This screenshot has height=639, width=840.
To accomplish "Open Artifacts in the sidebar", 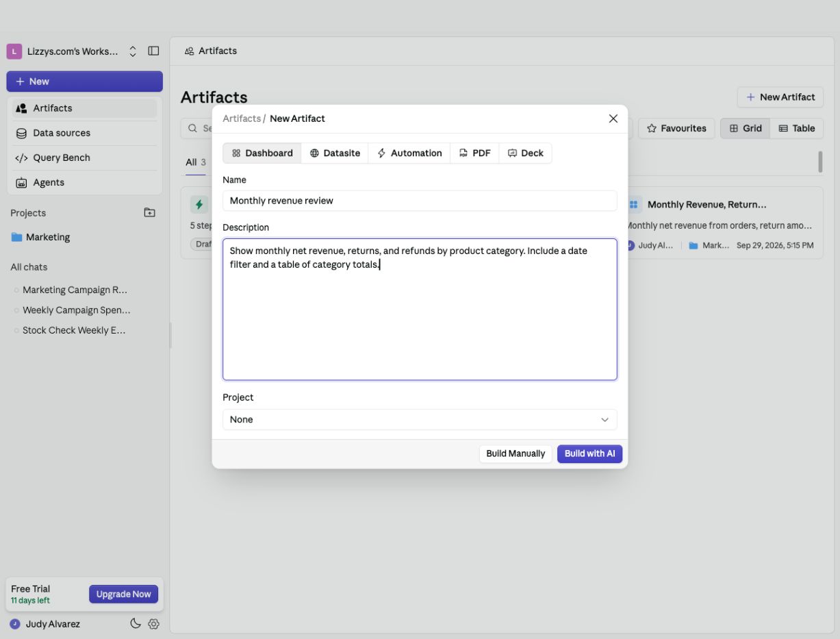I will pyautogui.click(x=85, y=108).
